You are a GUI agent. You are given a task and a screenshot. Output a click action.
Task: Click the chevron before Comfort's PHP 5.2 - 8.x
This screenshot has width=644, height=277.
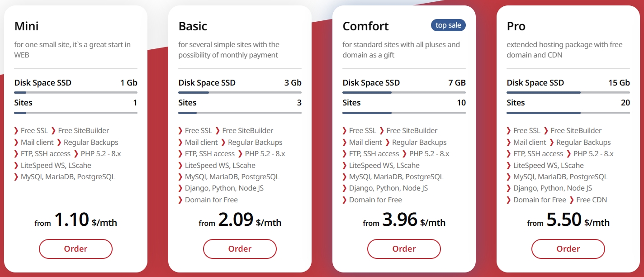(404, 154)
